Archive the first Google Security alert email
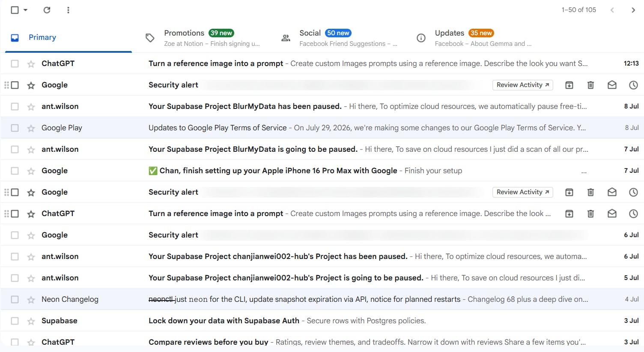Screen dimensions: 644x352 click(569, 85)
